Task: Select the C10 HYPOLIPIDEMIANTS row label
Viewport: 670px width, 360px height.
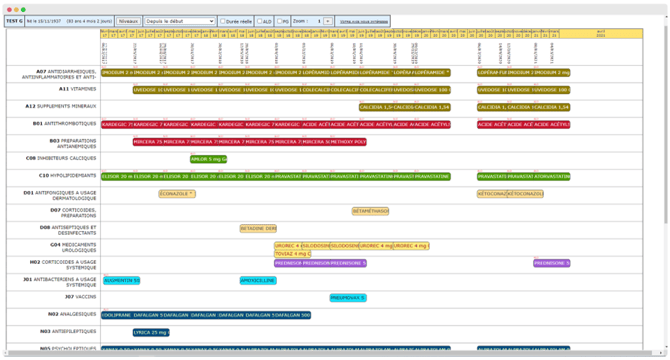Action: [67, 176]
